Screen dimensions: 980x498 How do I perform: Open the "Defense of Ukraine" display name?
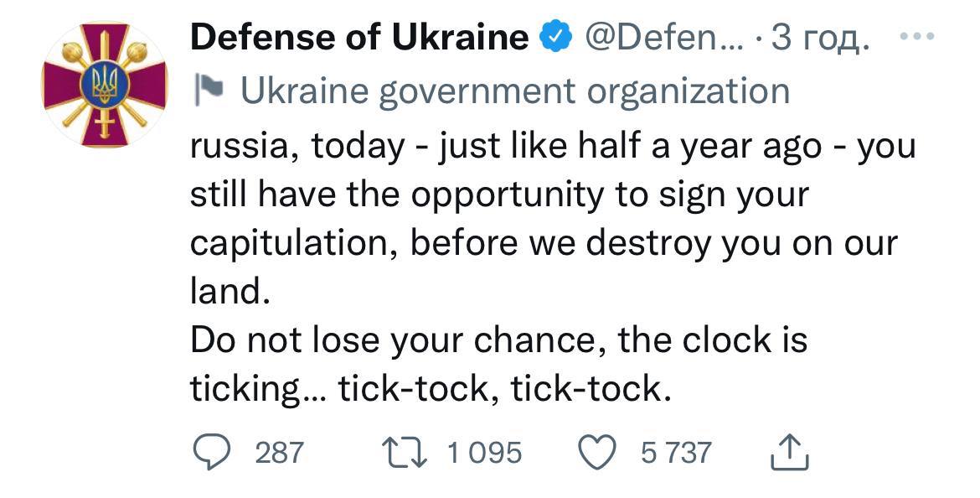point(360,38)
